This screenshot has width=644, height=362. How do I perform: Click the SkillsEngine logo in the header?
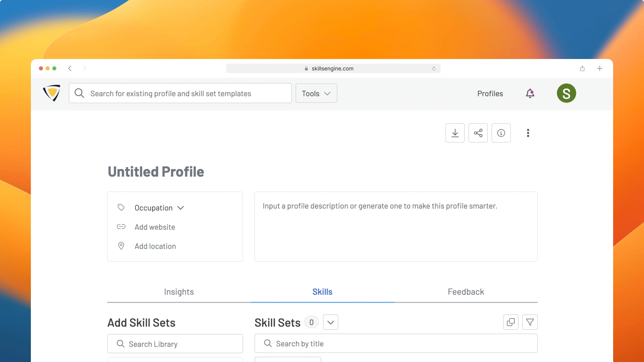click(52, 93)
